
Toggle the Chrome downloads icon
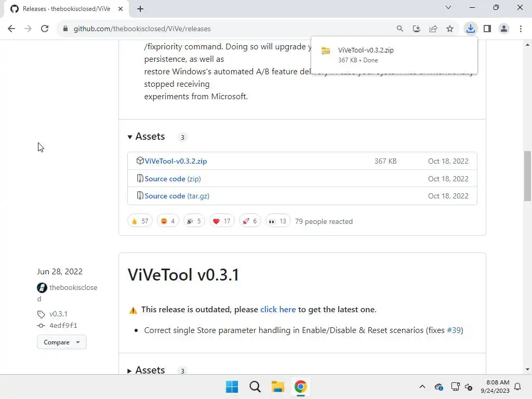[471, 29]
